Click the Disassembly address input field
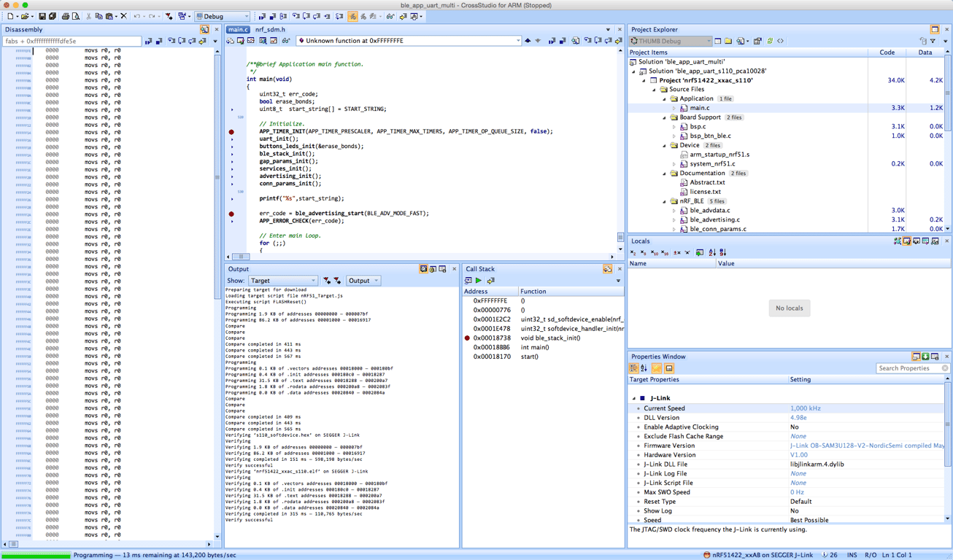The width and height of the screenshot is (953, 560). [x=72, y=42]
